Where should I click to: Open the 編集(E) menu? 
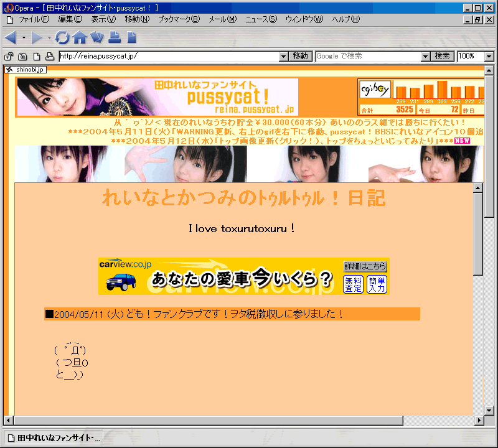click(70, 19)
